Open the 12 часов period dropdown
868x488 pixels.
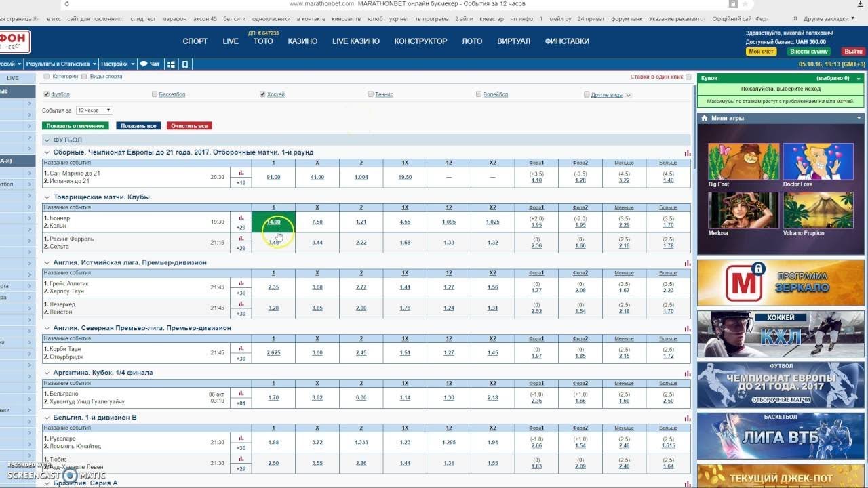94,110
